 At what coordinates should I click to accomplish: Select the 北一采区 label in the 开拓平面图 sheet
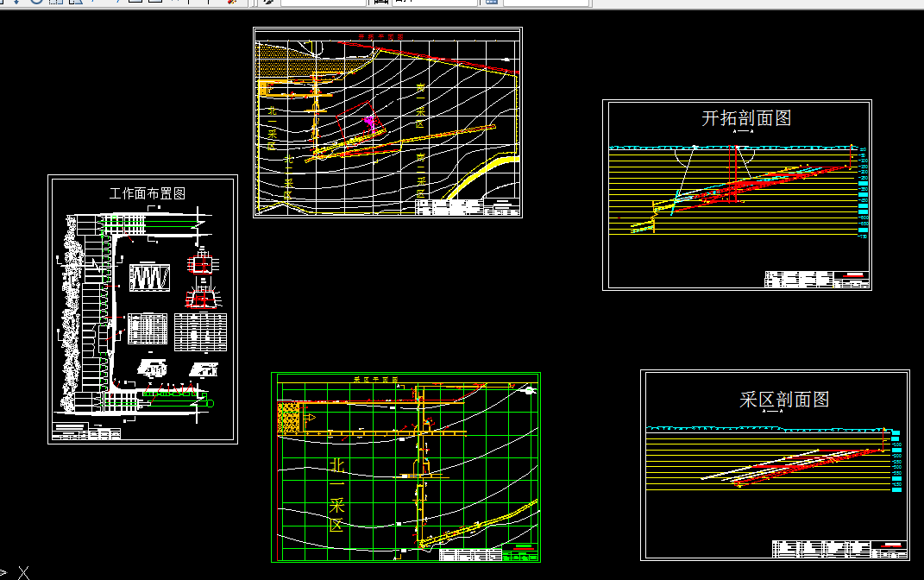click(272, 128)
